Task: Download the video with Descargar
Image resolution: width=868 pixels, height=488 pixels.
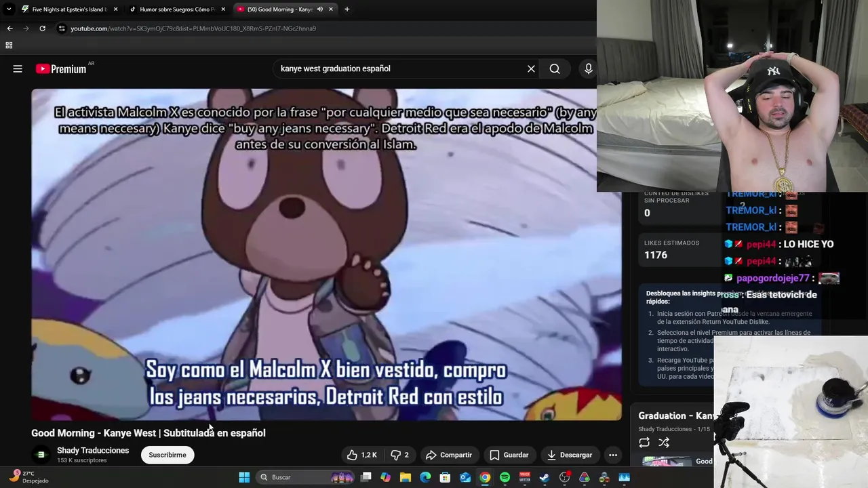Action: point(570,455)
